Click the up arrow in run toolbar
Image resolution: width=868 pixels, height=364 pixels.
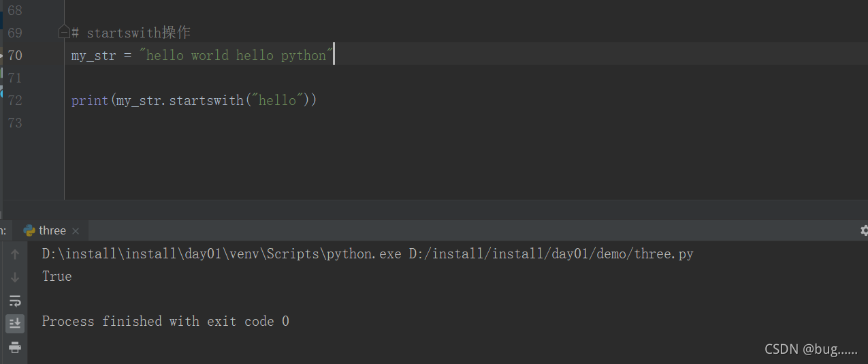(x=15, y=254)
